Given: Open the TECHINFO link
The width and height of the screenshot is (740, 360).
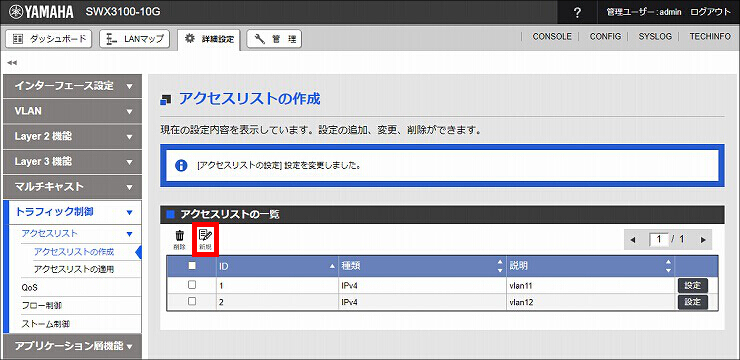Looking at the screenshot, I should [710, 36].
